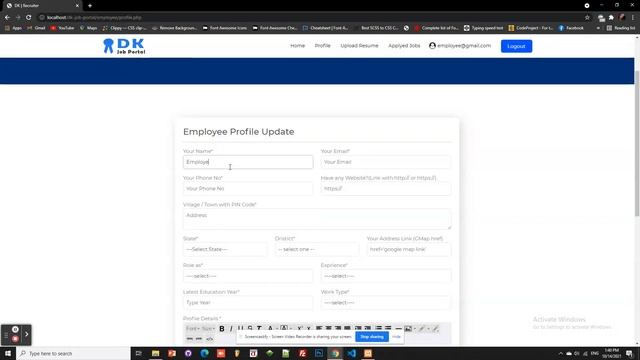Click the source code view icon in editor
Screen dimensions: 640x360
click(x=209, y=339)
